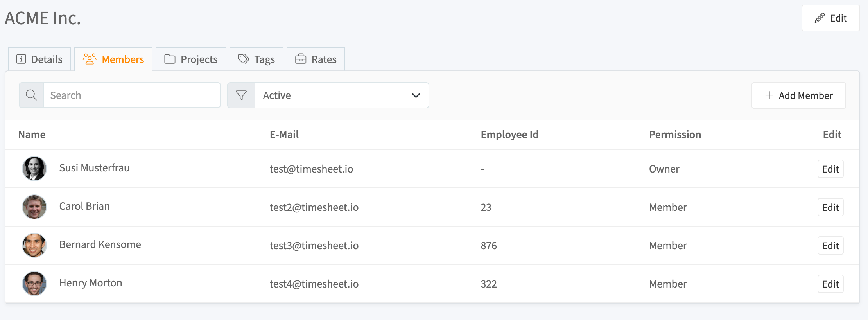Select Henry Morton's profile picture
Viewport: 868px width, 320px height.
coord(34,284)
